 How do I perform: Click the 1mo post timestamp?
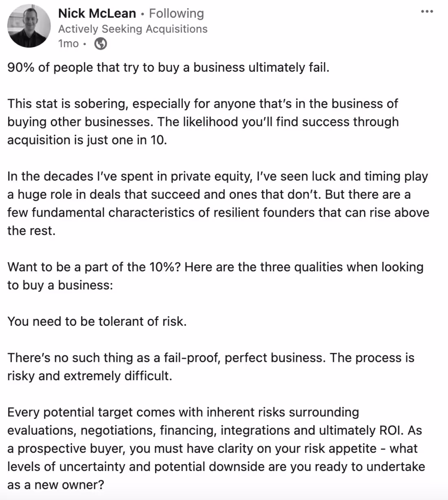68,44
